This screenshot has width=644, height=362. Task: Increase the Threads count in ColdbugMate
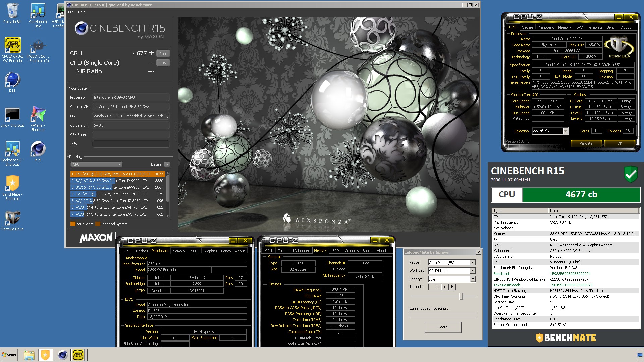click(452, 287)
